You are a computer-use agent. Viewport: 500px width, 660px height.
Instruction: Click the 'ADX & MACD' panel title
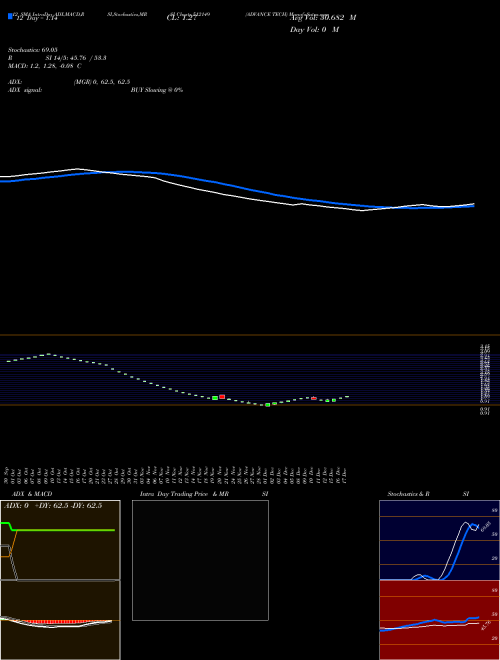click(x=32, y=494)
